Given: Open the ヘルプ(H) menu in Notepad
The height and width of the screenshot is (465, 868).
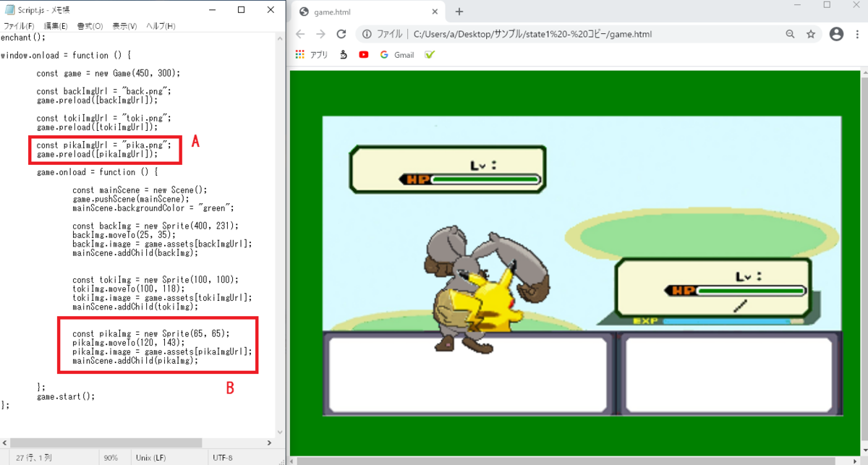Looking at the screenshot, I should click(x=161, y=26).
